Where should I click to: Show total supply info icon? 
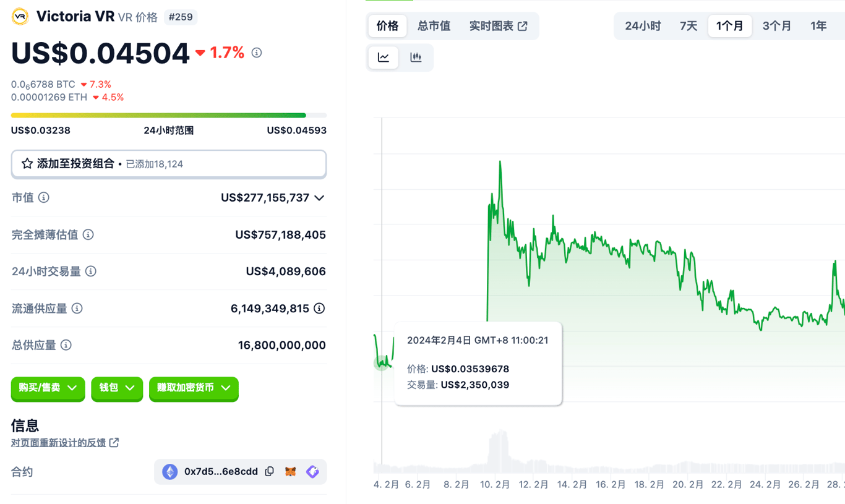pyautogui.click(x=66, y=345)
